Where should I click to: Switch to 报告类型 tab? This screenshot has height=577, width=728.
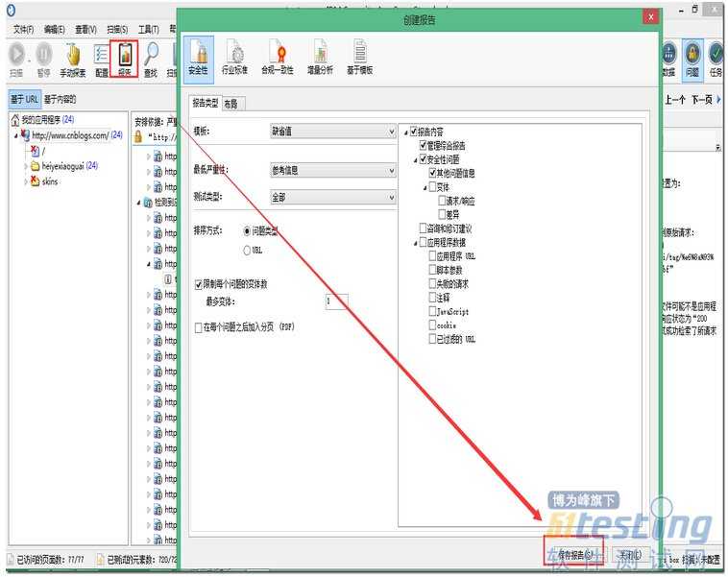[x=206, y=103]
